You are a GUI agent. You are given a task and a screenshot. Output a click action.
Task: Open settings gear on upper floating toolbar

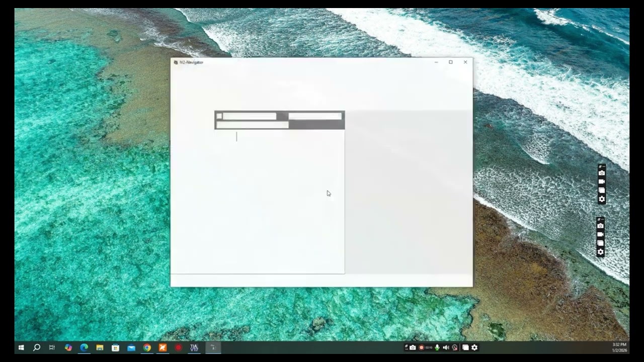click(601, 199)
